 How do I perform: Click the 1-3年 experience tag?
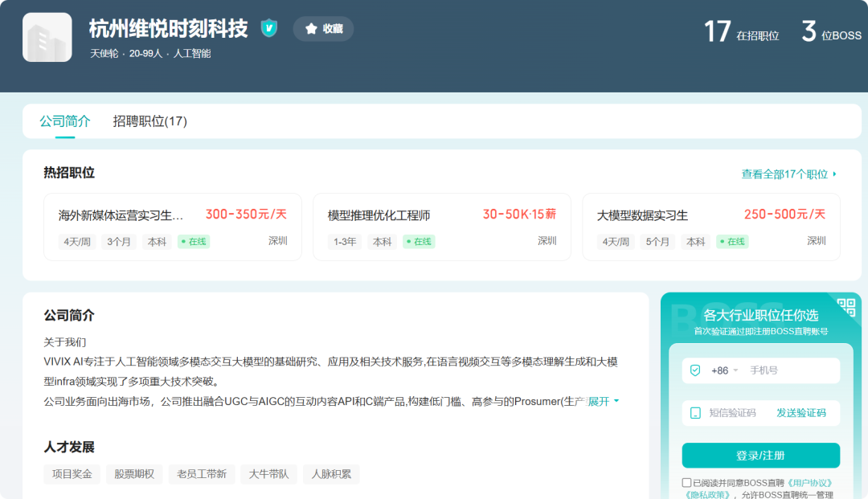(344, 242)
